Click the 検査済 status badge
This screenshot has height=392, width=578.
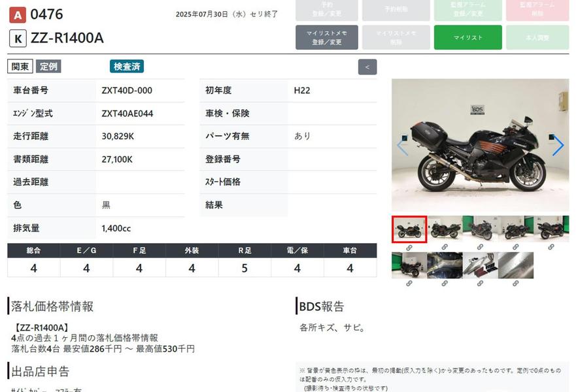(127, 66)
